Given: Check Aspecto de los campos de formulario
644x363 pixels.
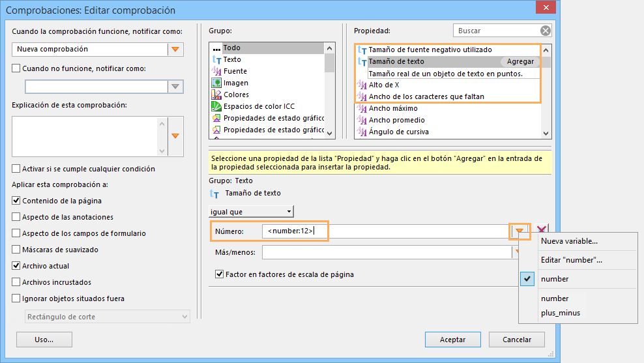Looking at the screenshot, I should (x=16, y=233).
